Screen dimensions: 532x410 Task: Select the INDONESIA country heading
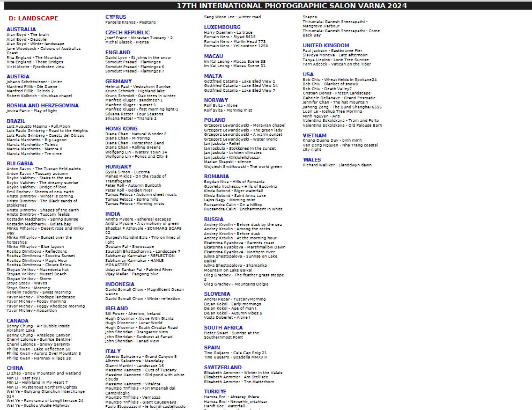(x=120, y=284)
